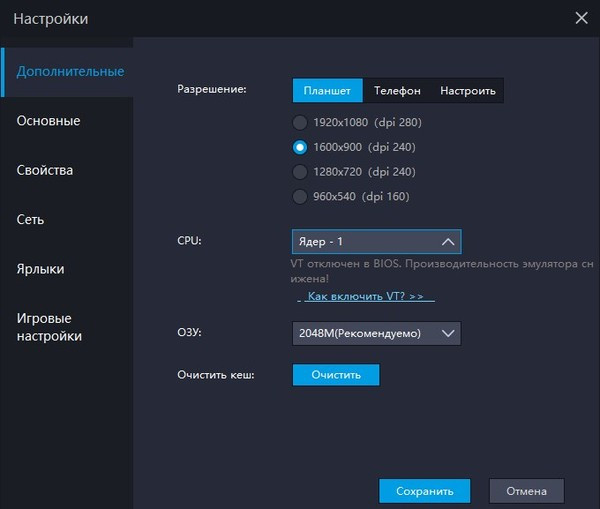Select the 1600x900 (dpi 240) resolution
This screenshot has height=509, width=600.
pos(300,147)
